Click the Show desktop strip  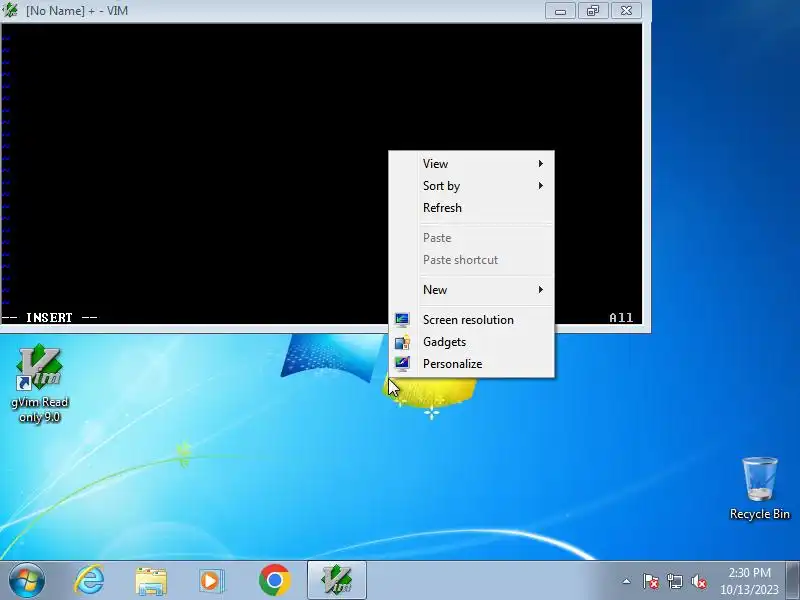pyautogui.click(x=793, y=580)
